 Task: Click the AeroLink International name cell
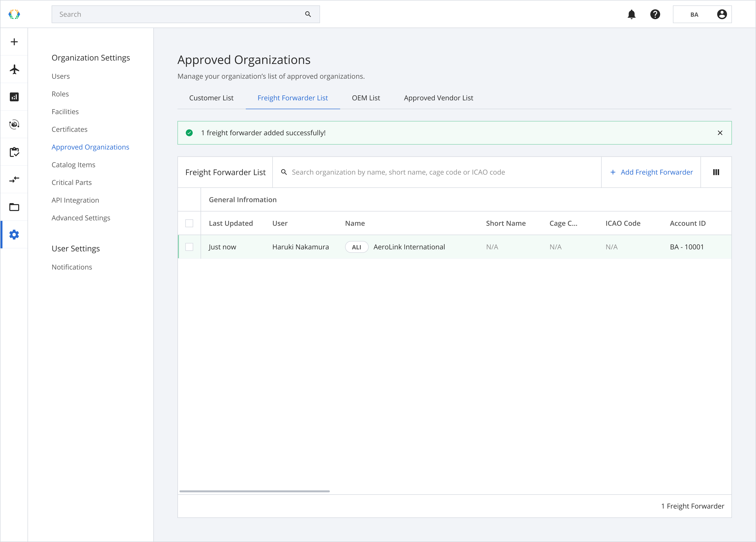coord(409,247)
